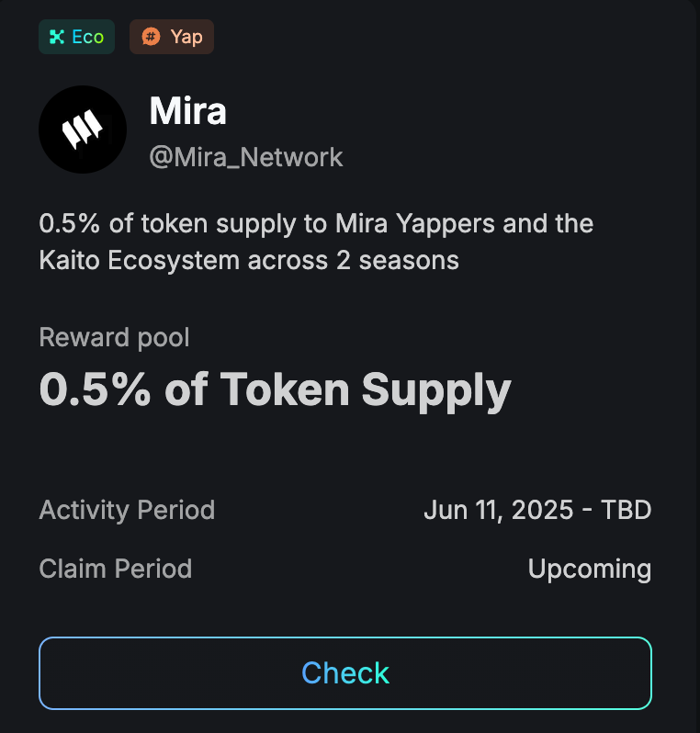Click the white stripes in Mira logo
This screenshot has width=700, height=733.
(x=83, y=129)
